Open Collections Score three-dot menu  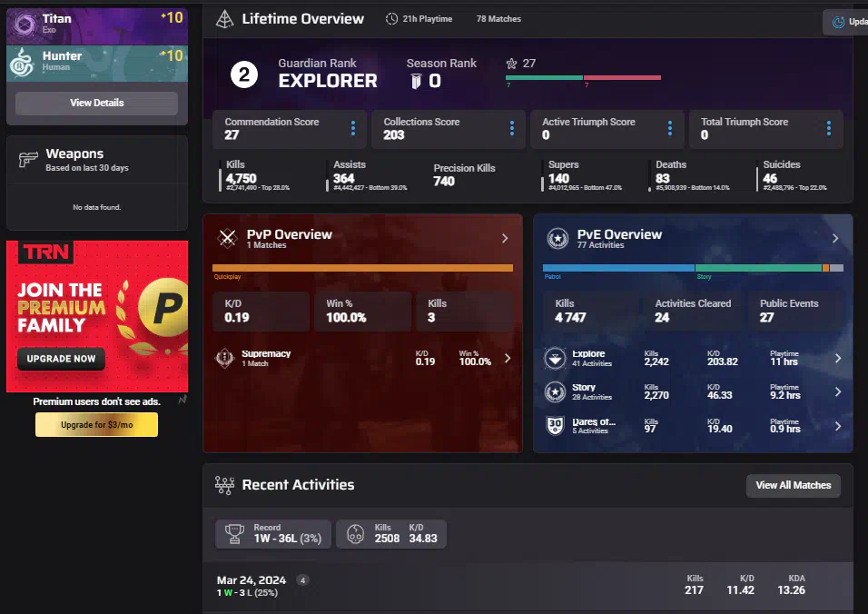click(x=512, y=128)
